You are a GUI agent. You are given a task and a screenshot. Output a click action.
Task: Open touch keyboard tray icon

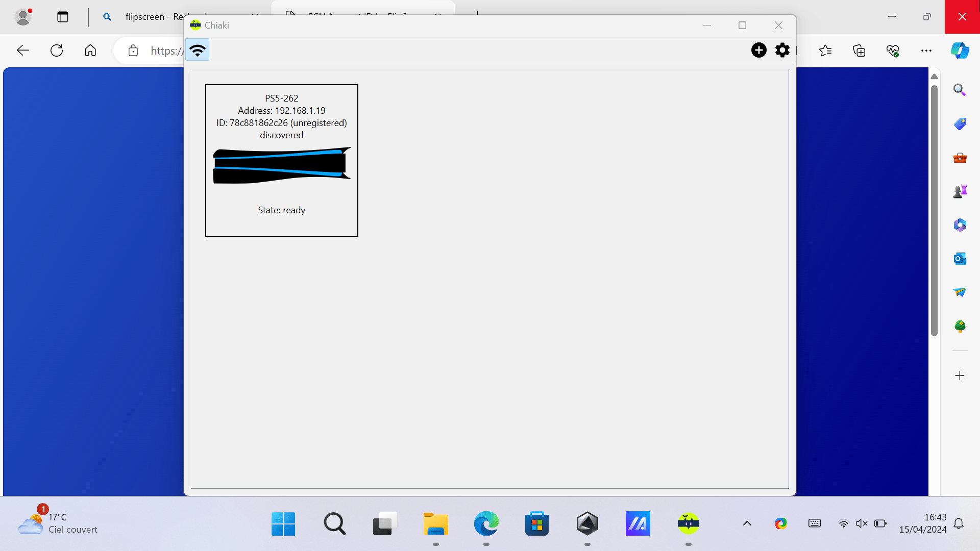(815, 523)
